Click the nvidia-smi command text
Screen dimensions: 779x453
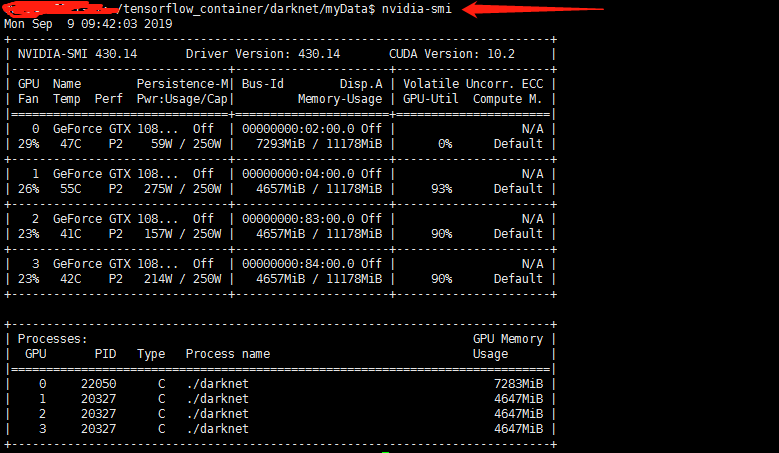tap(416, 9)
